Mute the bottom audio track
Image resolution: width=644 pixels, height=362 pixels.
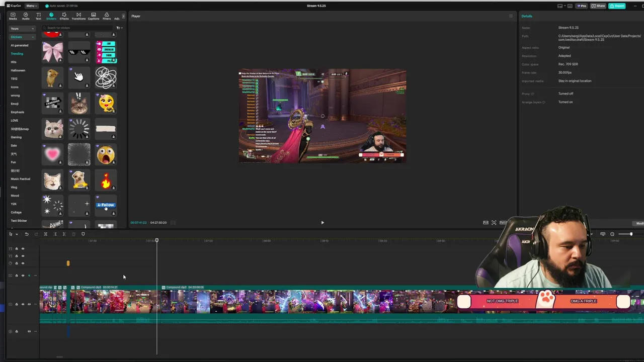tap(29, 331)
